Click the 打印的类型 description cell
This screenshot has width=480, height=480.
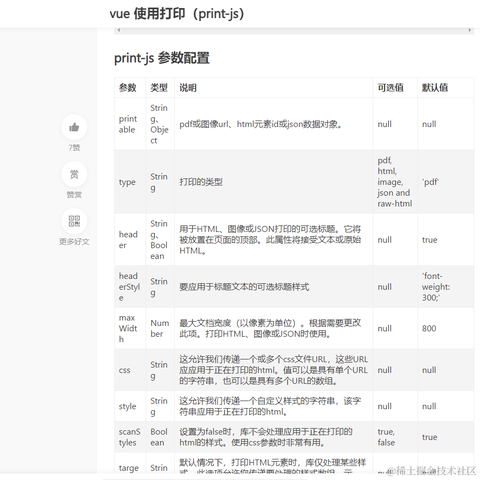pos(273,182)
